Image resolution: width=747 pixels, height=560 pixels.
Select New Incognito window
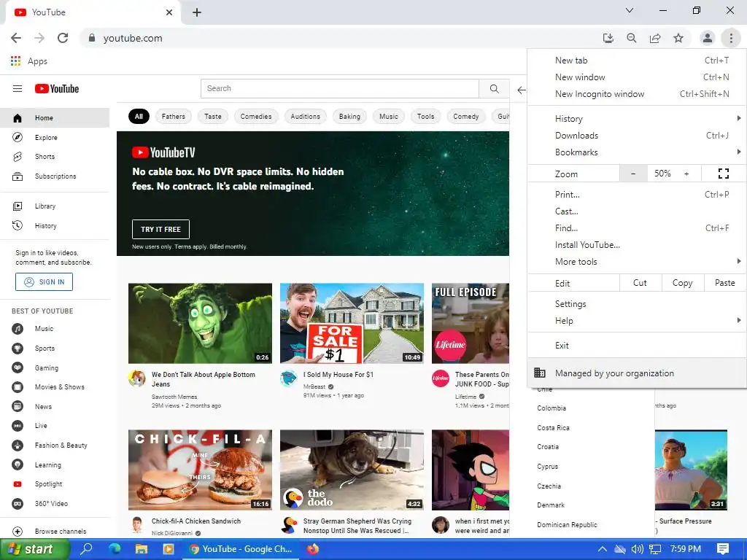[x=637, y=94]
